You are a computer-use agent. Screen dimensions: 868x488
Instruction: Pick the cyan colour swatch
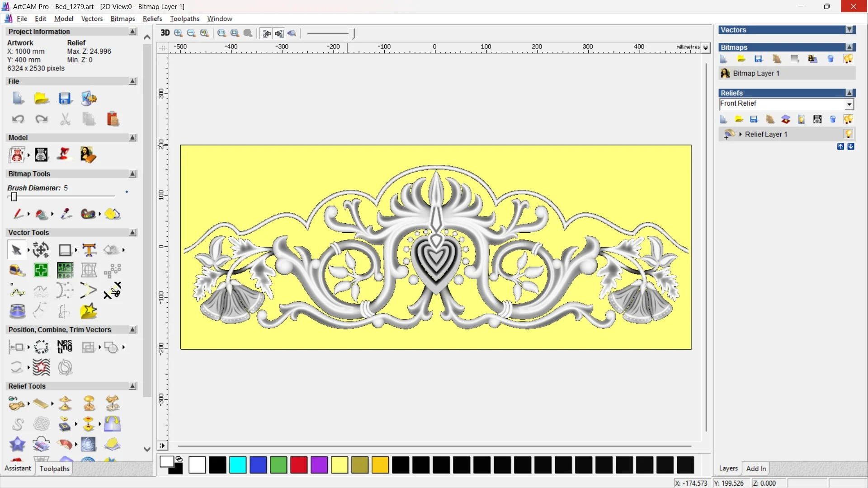pos(238,465)
